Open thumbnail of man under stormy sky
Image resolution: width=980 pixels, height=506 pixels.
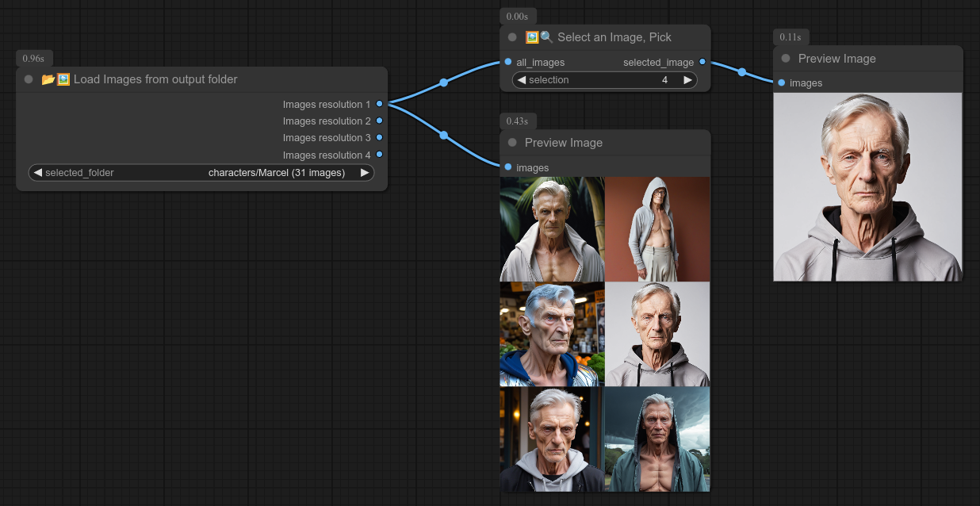pos(657,439)
